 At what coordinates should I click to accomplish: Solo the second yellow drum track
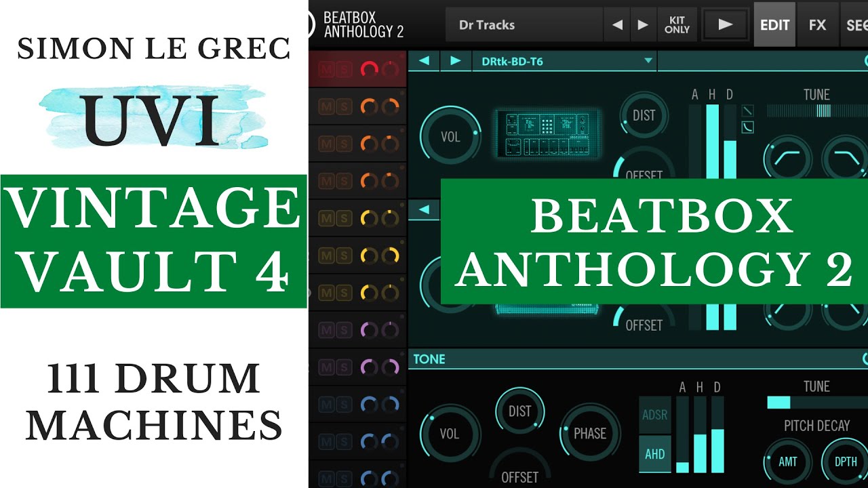[x=344, y=256]
